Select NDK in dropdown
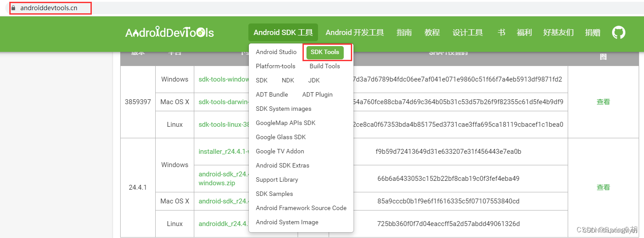Screen dimensions: 644x238 click(x=288, y=80)
